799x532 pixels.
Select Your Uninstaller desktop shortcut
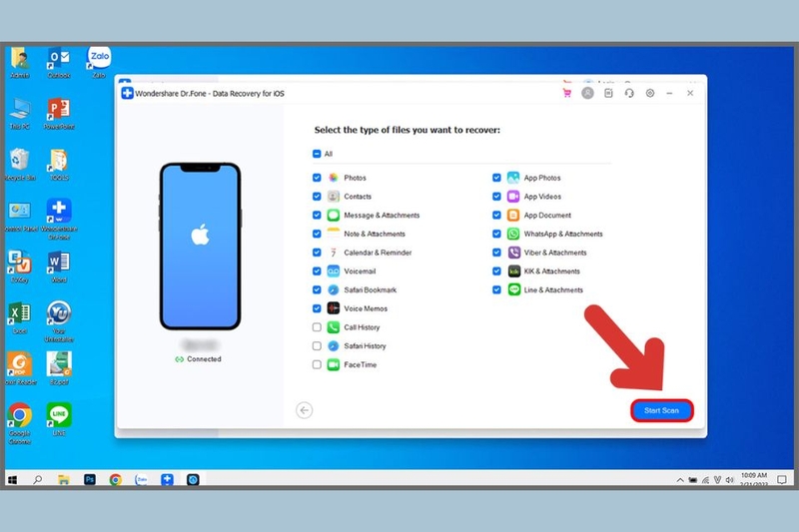point(59,321)
